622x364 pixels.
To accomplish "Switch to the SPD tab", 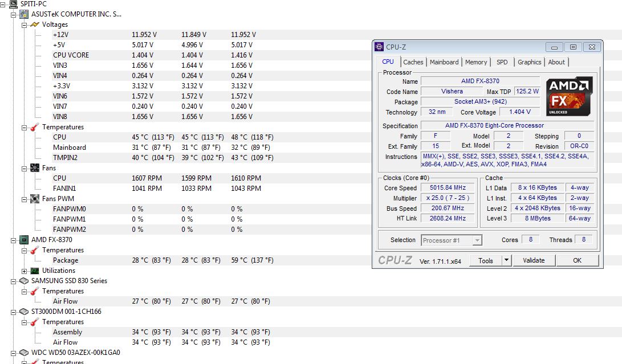I will tap(502, 62).
